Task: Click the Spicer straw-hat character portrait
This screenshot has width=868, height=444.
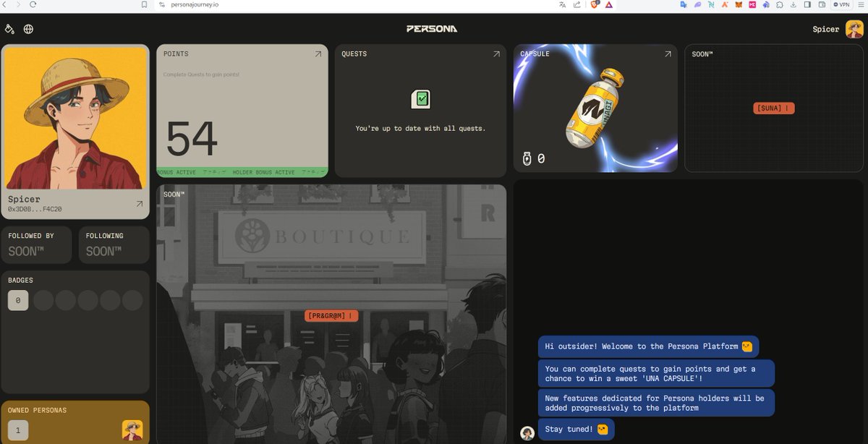Action: coord(75,119)
